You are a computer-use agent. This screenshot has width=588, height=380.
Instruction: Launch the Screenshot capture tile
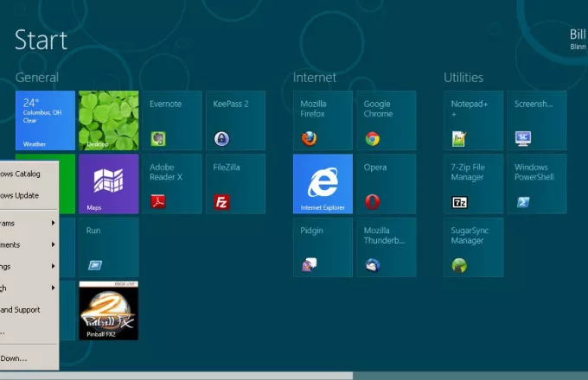pyautogui.click(x=537, y=120)
